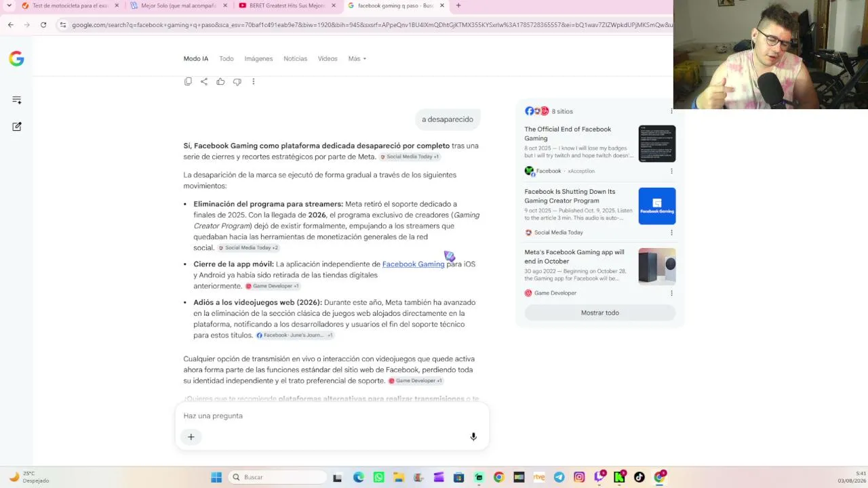Image resolution: width=868 pixels, height=488 pixels.
Task: Open Telegram from the taskbar
Action: [559, 477]
